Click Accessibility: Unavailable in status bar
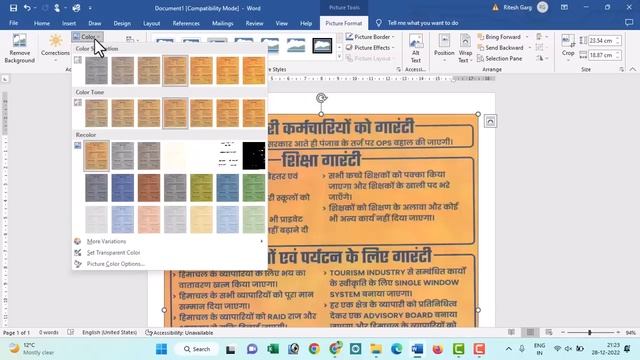 click(179, 333)
